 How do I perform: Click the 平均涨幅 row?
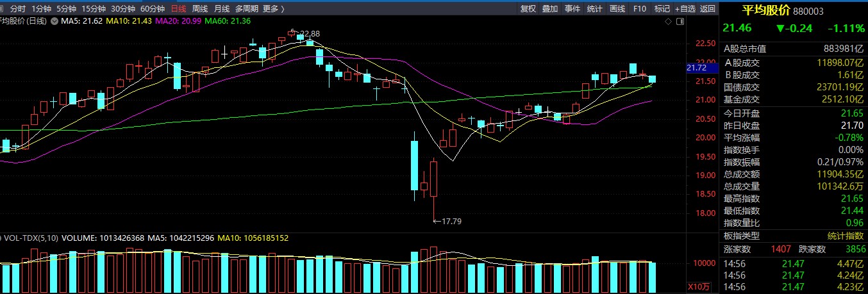(794, 137)
